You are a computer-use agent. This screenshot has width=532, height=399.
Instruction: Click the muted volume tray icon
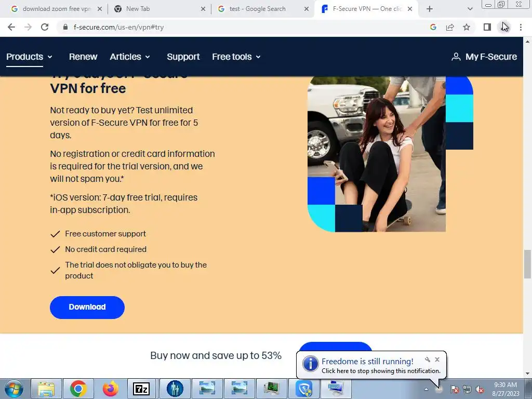click(480, 389)
